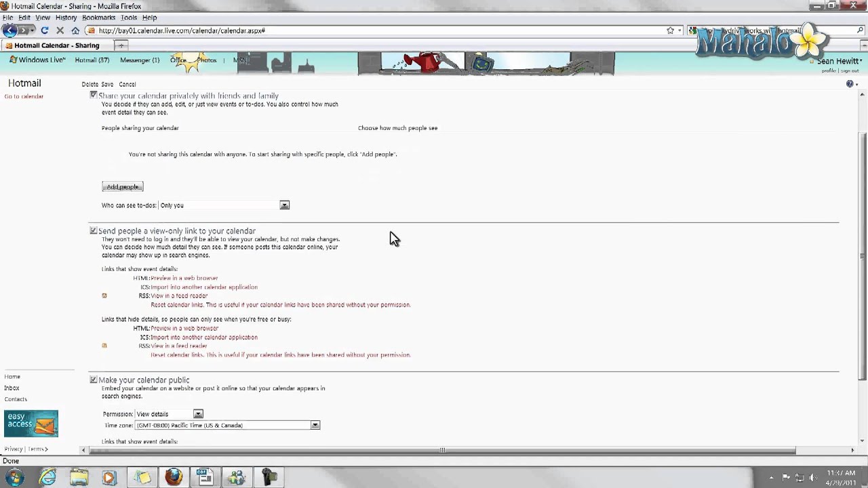Click the Reload page icon in the browser toolbar
This screenshot has height=488, width=868.
[44, 30]
